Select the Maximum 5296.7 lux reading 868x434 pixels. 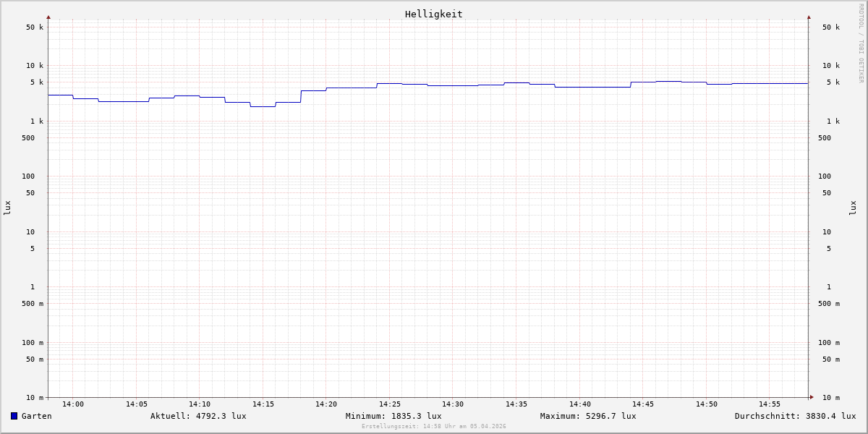588,416
